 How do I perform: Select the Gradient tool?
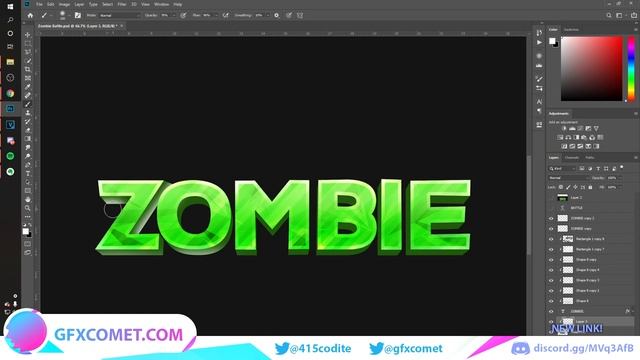(x=28, y=139)
